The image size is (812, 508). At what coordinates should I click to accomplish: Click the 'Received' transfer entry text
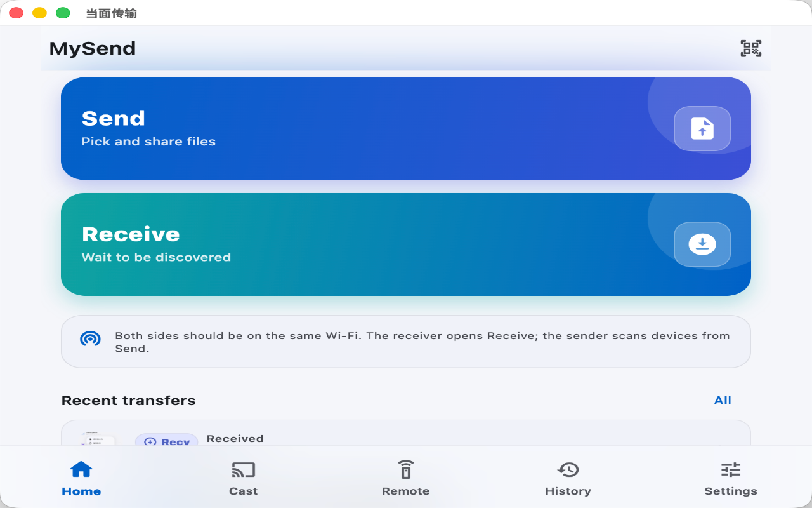tap(235, 438)
